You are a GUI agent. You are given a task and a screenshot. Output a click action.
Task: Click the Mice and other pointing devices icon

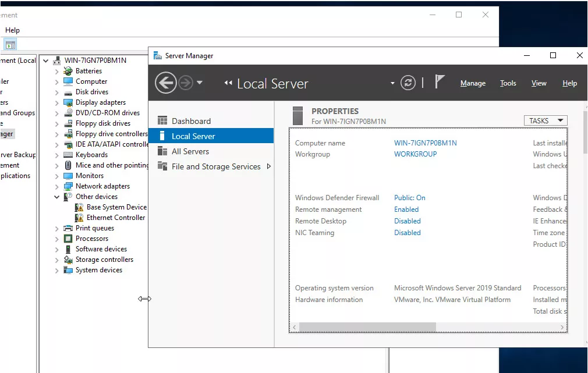point(68,165)
